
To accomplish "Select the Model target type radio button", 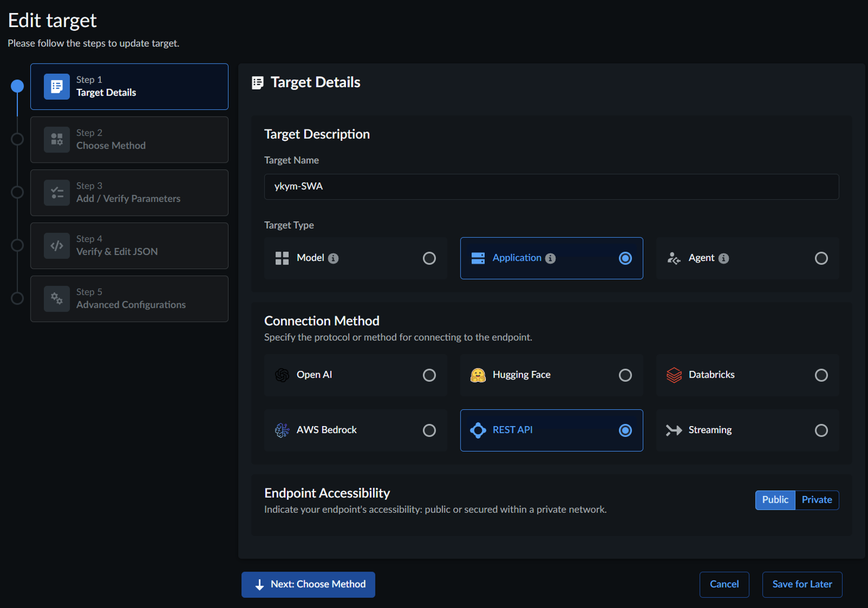I will click(429, 258).
